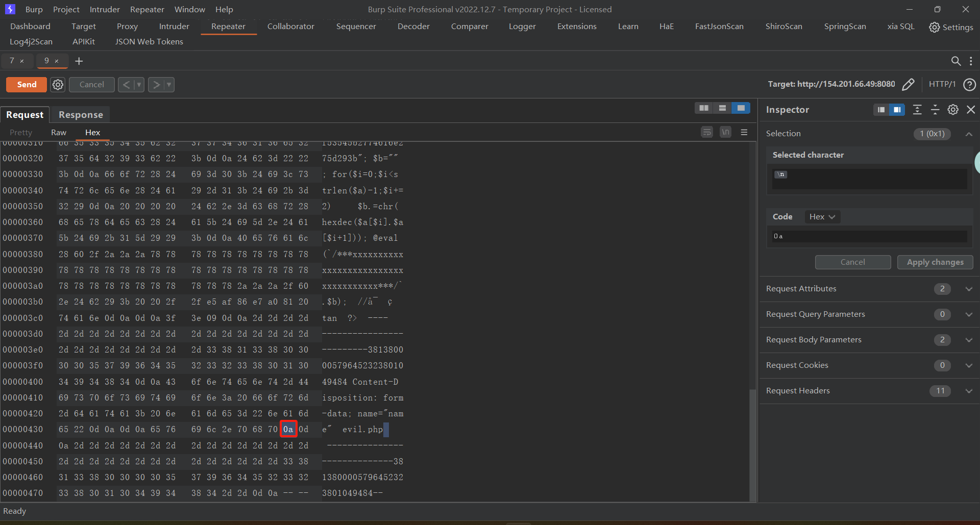Screen dimensions: 980x525
Task: Click the Repeater search magnifier icon
Action: pyautogui.click(x=956, y=61)
